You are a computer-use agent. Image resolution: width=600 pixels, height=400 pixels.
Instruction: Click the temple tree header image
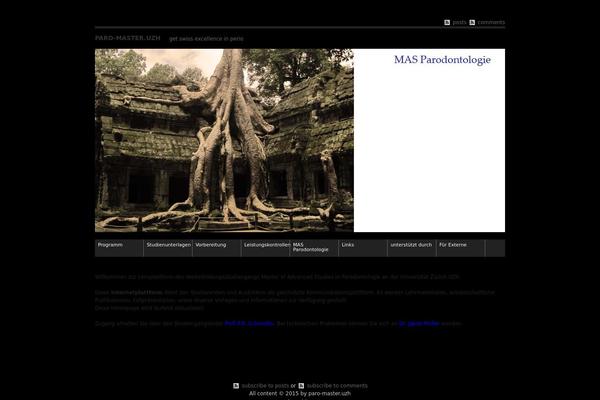pyautogui.click(x=224, y=140)
